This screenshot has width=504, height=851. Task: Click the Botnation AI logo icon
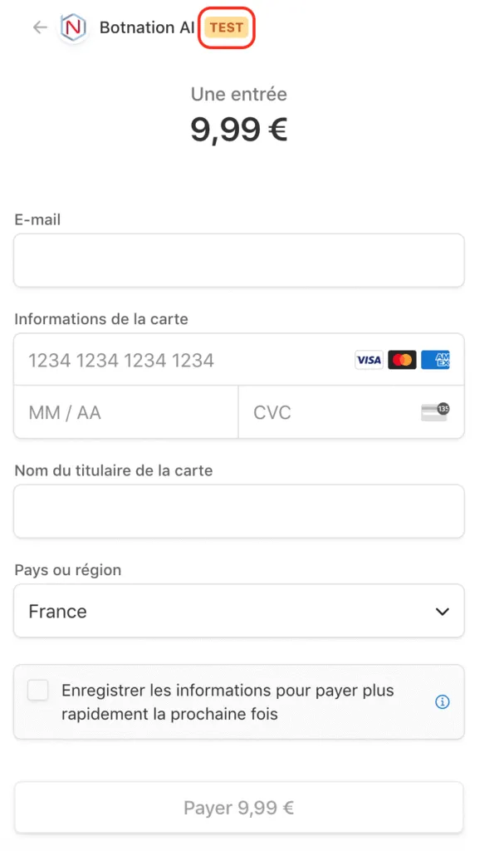75,27
